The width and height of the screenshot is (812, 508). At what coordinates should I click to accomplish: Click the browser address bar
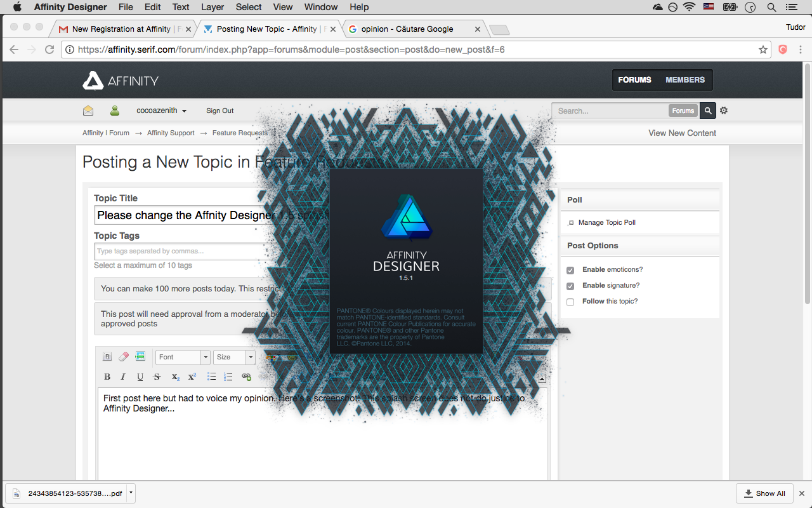[x=416, y=50]
